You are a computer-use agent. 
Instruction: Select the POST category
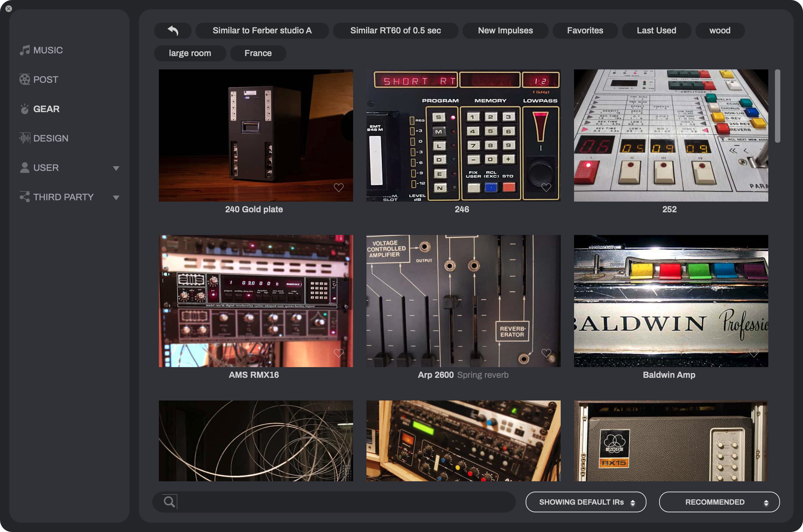click(46, 80)
